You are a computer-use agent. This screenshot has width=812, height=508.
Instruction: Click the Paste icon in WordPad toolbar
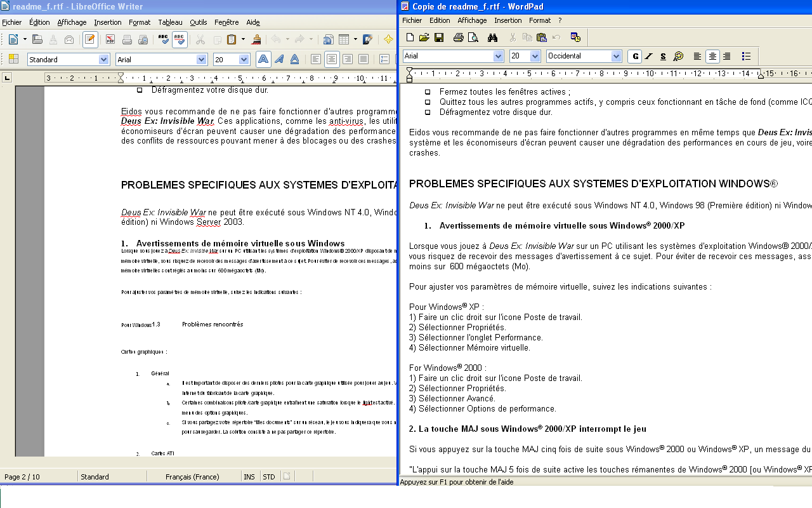(x=542, y=37)
